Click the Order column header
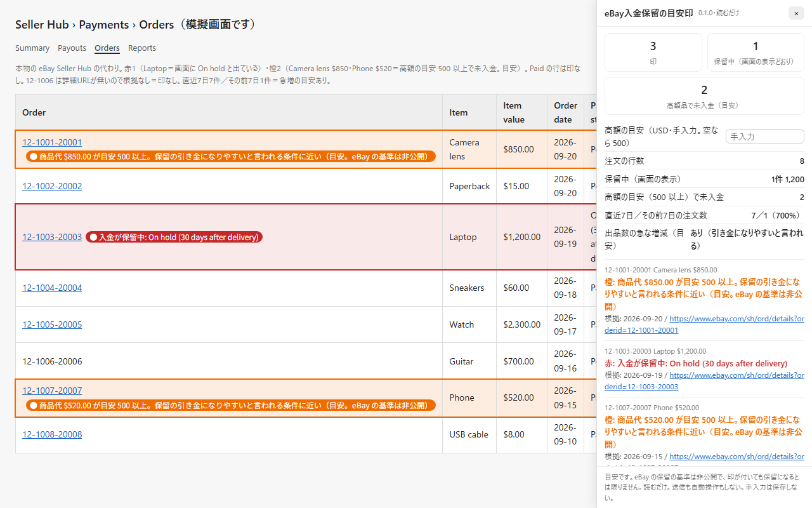 pyautogui.click(x=229, y=112)
